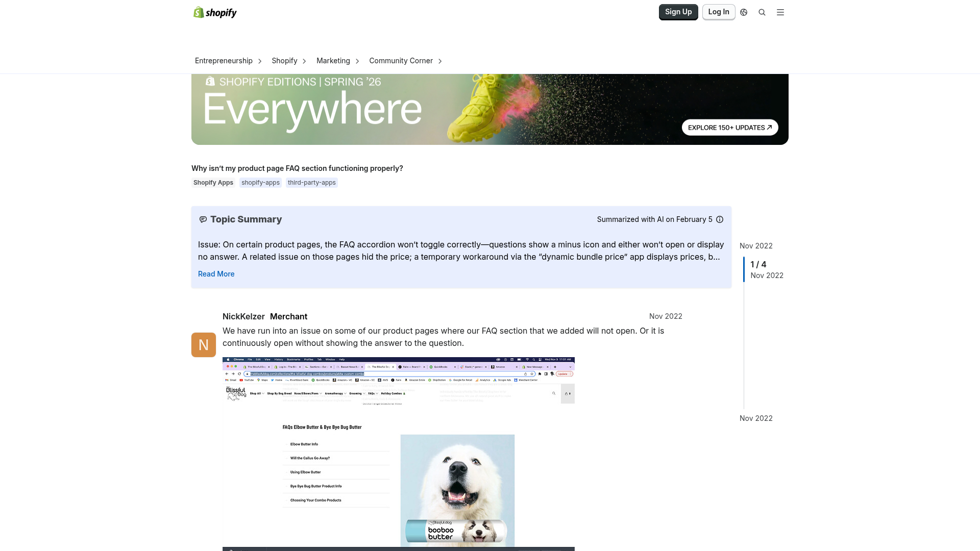Click 'Choosing Your Combo Products' row
Image resolution: width=980 pixels, height=551 pixels.
point(336,500)
